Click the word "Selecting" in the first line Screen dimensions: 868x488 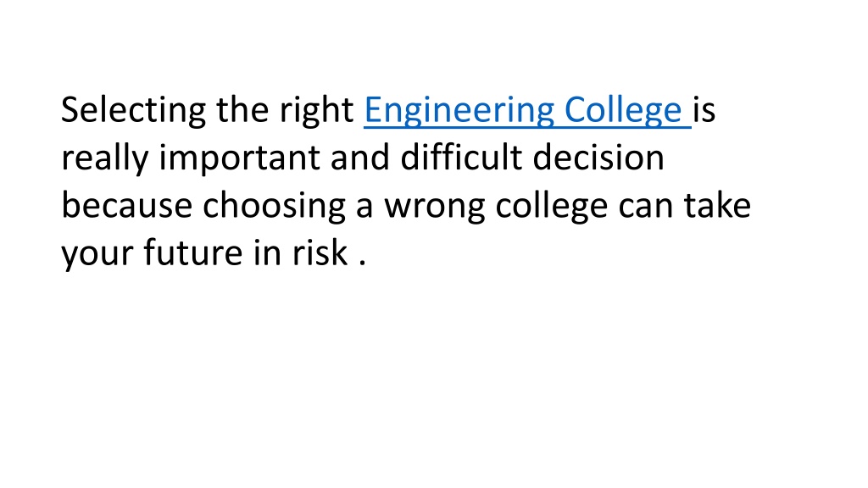133,111
